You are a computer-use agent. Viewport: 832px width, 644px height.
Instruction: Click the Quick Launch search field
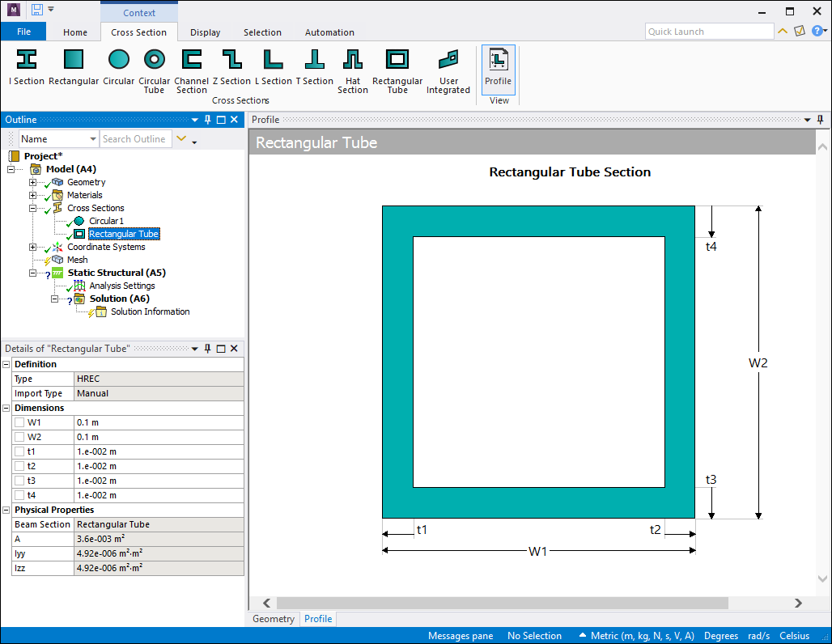[709, 32]
